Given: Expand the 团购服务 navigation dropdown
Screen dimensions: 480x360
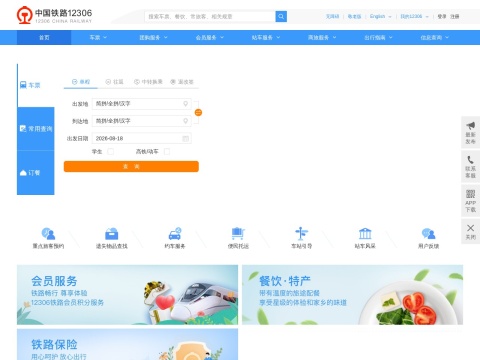Looking at the screenshot, I should pyautogui.click(x=153, y=38).
